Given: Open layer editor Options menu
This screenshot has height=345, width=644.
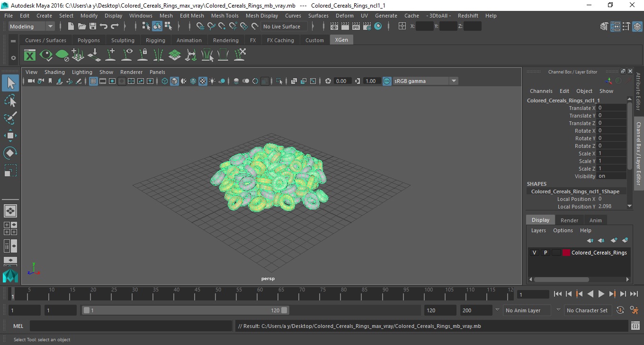Looking at the screenshot, I should (x=563, y=230).
